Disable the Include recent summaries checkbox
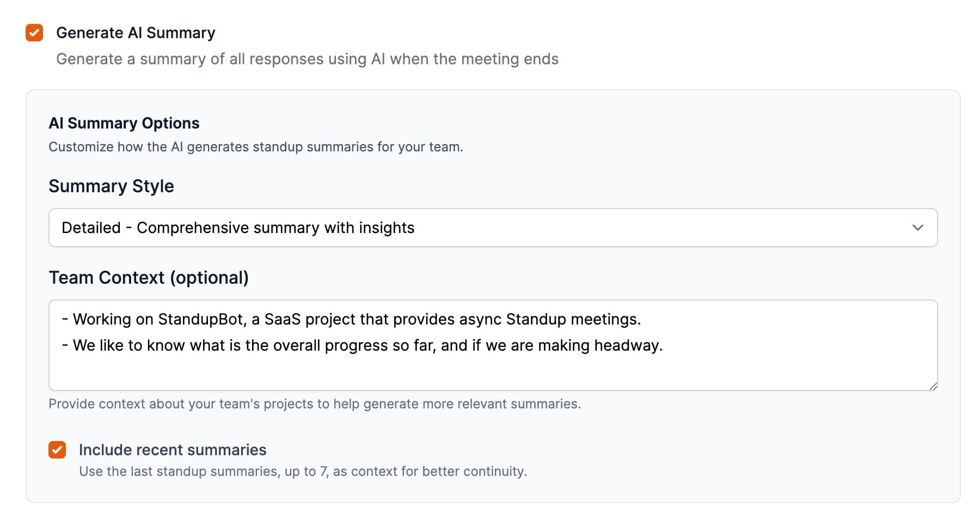 tap(57, 450)
